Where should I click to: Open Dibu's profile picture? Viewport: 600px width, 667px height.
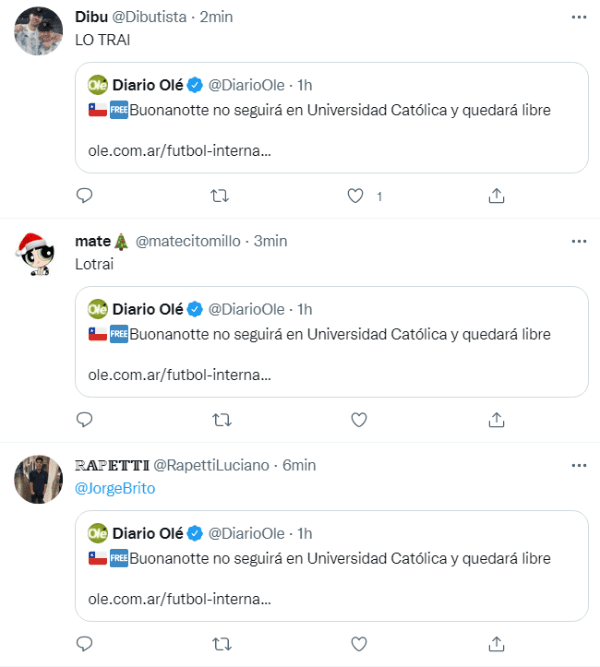click(x=38, y=31)
